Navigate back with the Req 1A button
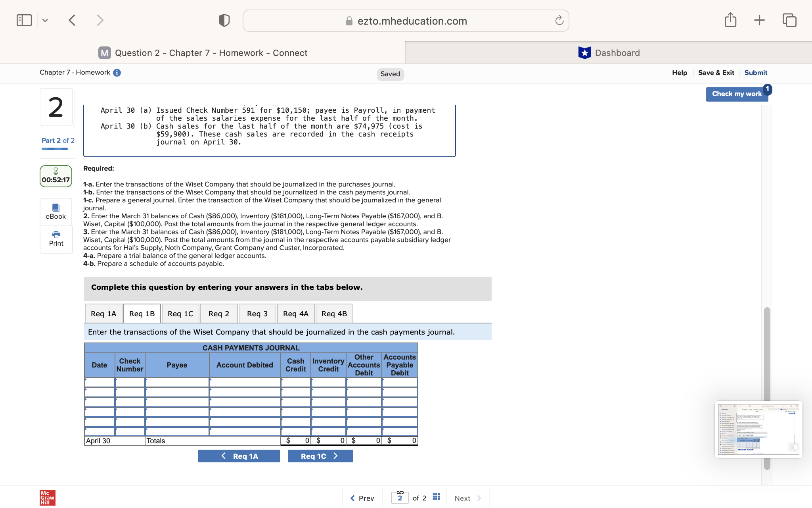The image size is (812, 508). [x=239, y=456]
